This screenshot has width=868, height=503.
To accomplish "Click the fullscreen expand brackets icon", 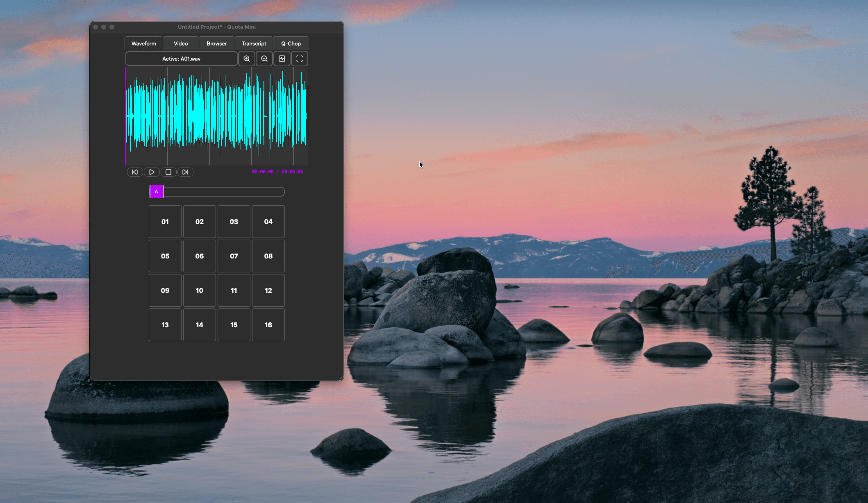I will tap(300, 59).
